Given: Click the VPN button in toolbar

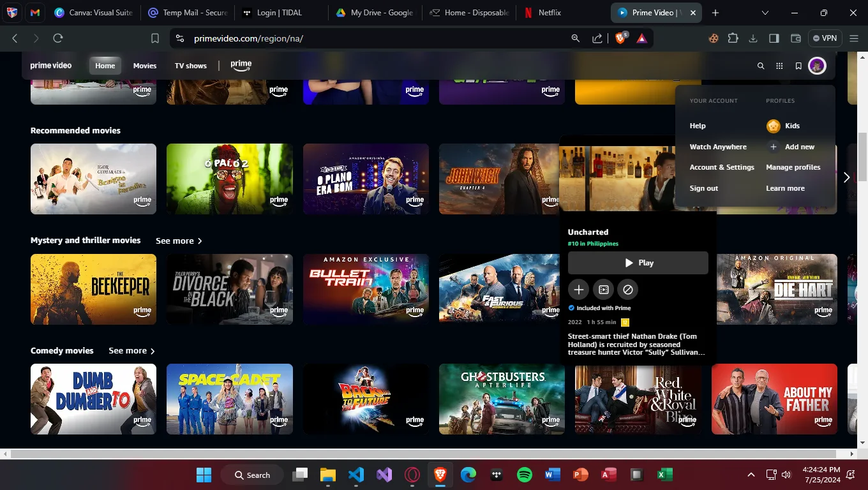Looking at the screenshot, I should (824, 38).
